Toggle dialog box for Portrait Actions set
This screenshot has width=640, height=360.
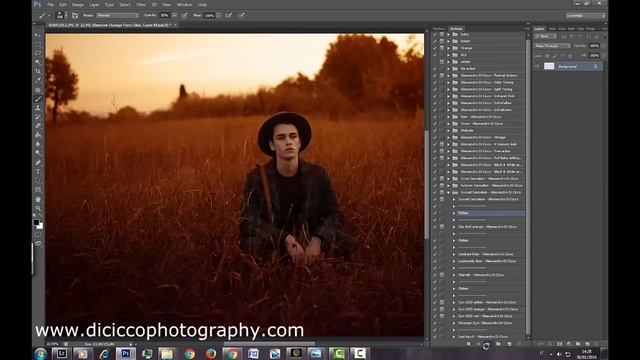coord(442,76)
